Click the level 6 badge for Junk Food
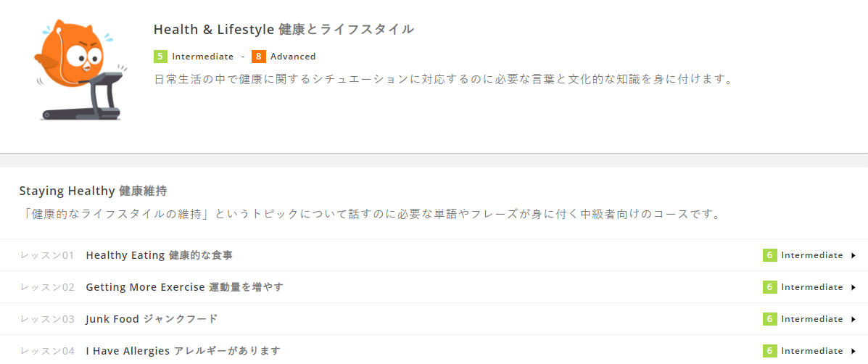The image size is (868, 364). 769,319
